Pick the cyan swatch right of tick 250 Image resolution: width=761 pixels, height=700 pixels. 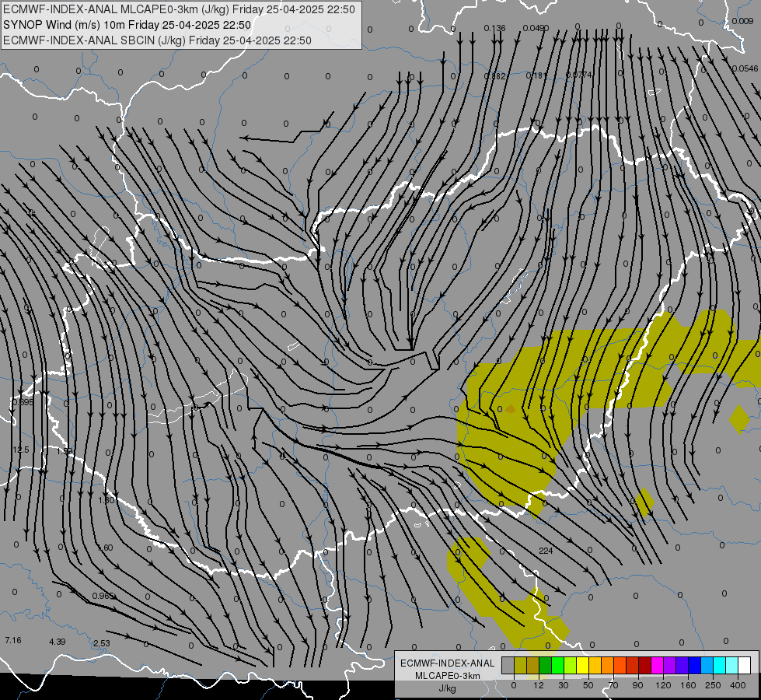tap(720, 665)
